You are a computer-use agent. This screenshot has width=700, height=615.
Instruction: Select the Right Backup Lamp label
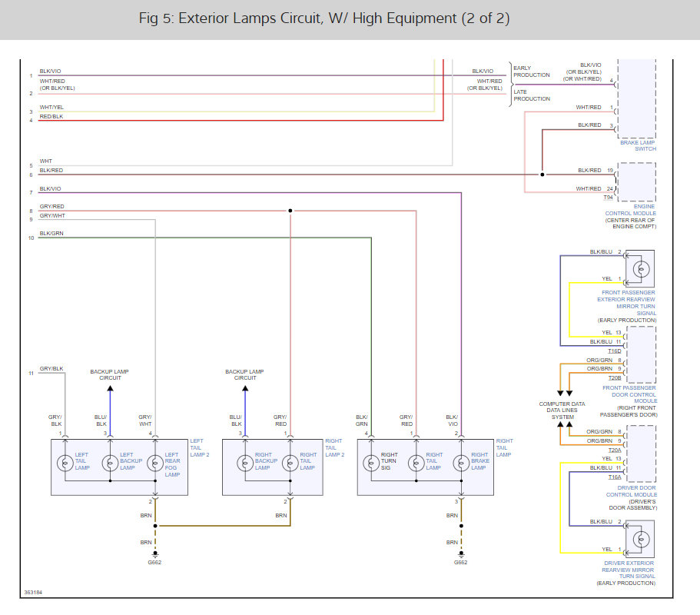266,461
